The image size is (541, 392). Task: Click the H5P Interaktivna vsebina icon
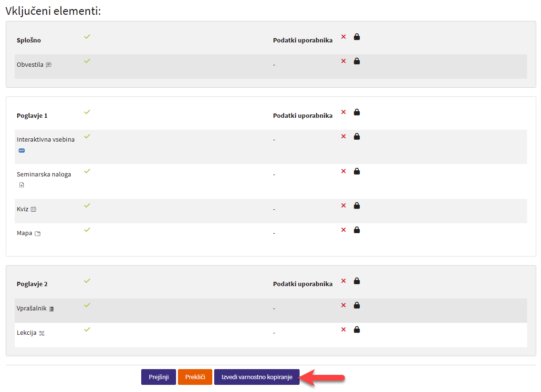tap(21, 150)
